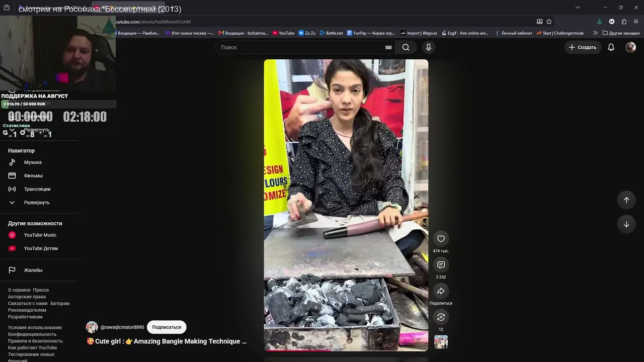Go to the previous Short with up arrow
The image size is (644, 362).
click(x=626, y=200)
